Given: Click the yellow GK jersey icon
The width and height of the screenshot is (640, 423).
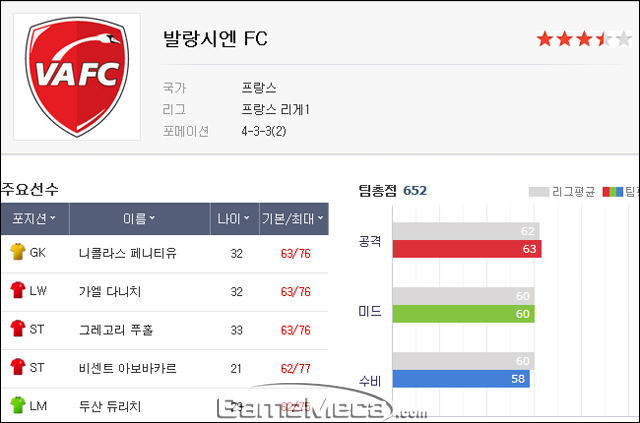Looking at the screenshot, I should pos(18,252).
